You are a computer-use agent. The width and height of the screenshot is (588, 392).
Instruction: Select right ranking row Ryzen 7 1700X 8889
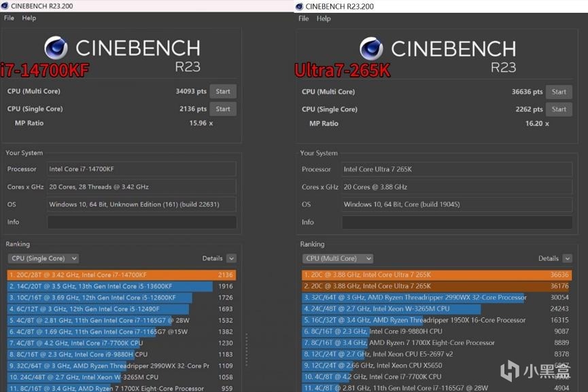437,342
